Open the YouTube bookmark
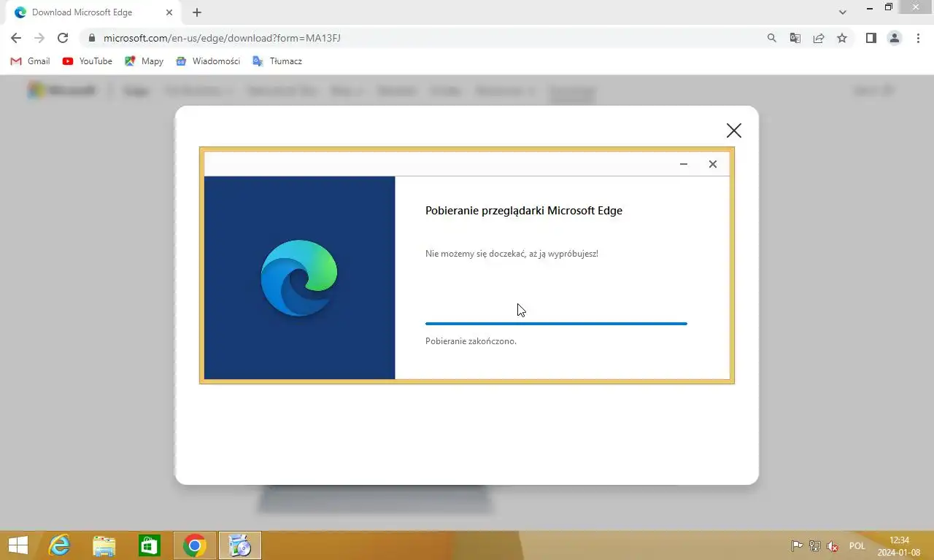 coord(88,61)
